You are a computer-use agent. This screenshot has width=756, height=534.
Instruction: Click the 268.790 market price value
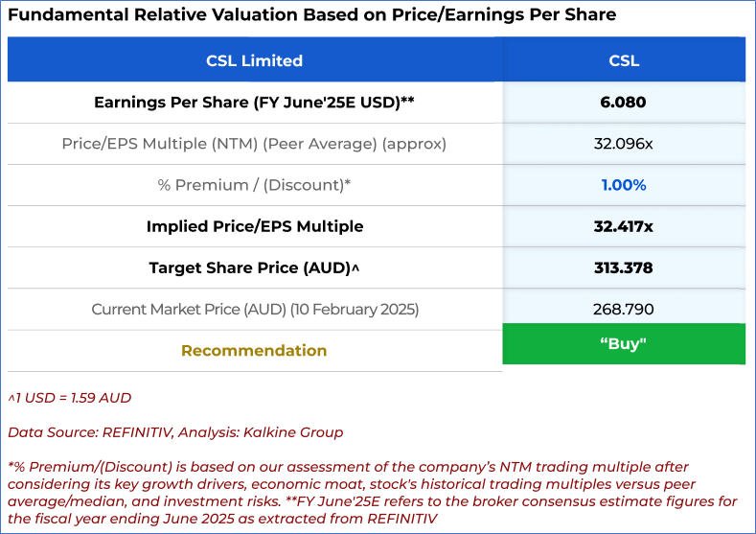pos(624,310)
